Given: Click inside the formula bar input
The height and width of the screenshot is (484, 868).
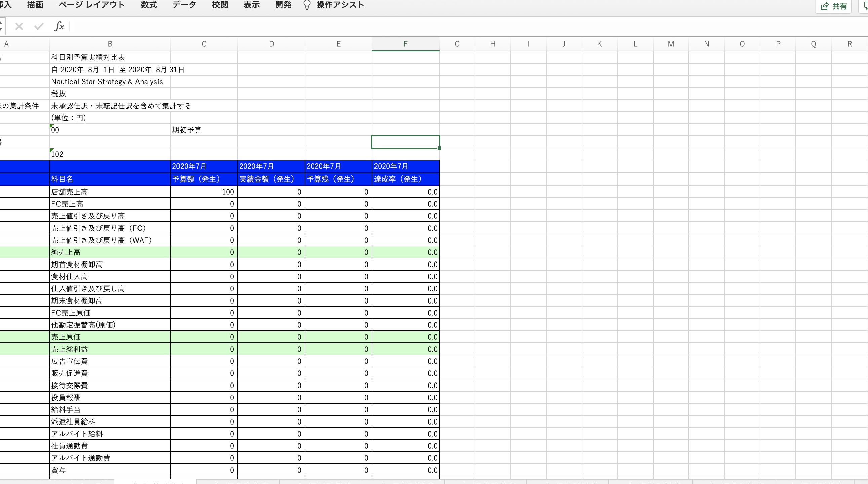Looking at the screenshot, I should coord(404,26).
